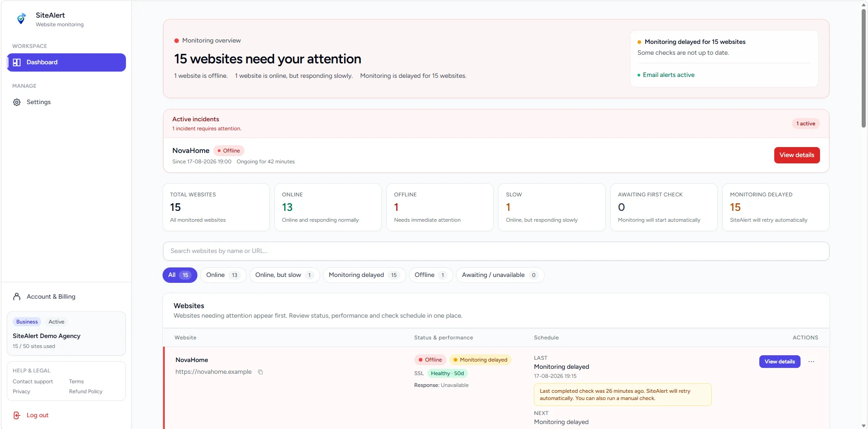
Task: Click SiteAlert Demo Agency name
Action: tap(47, 336)
